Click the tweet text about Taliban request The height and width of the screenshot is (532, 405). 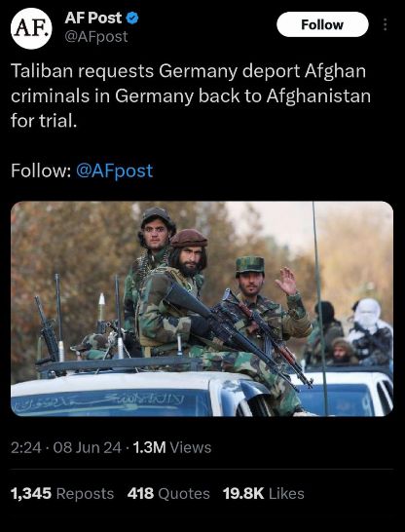(x=191, y=96)
